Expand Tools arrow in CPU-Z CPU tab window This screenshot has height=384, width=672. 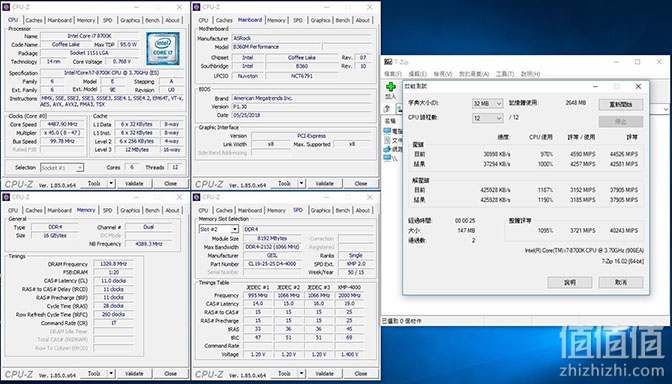(x=111, y=183)
